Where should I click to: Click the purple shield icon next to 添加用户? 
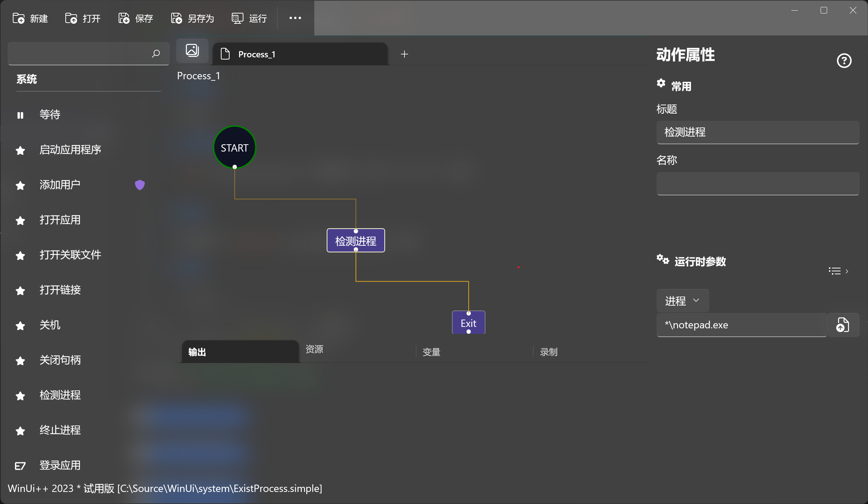(140, 185)
